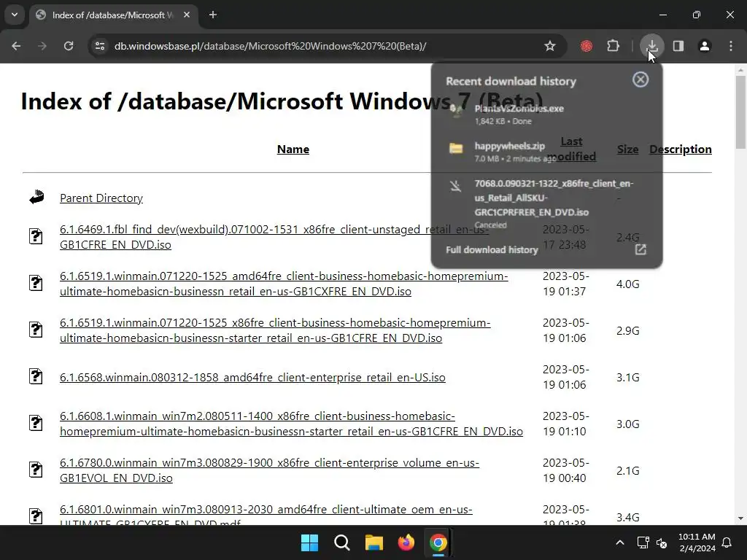Open happywheels.zip download entry
This screenshot has width=747, height=560.
pyautogui.click(x=546, y=152)
